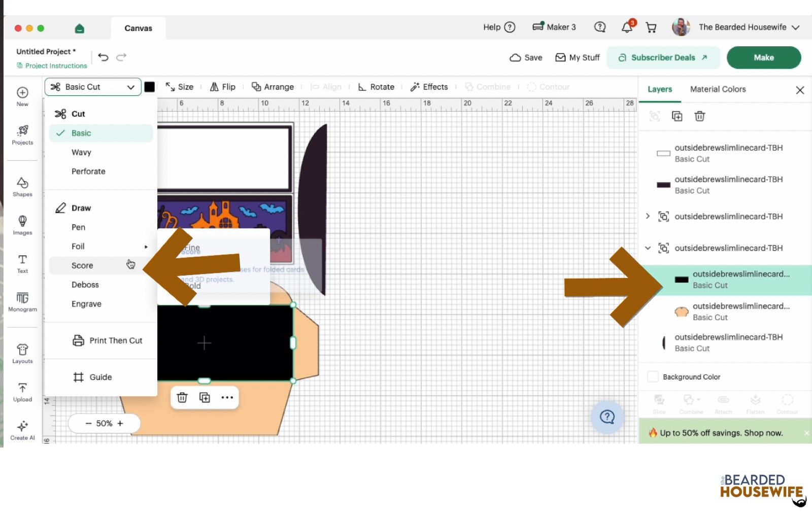Open Subscriber Deals

pos(663,57)
